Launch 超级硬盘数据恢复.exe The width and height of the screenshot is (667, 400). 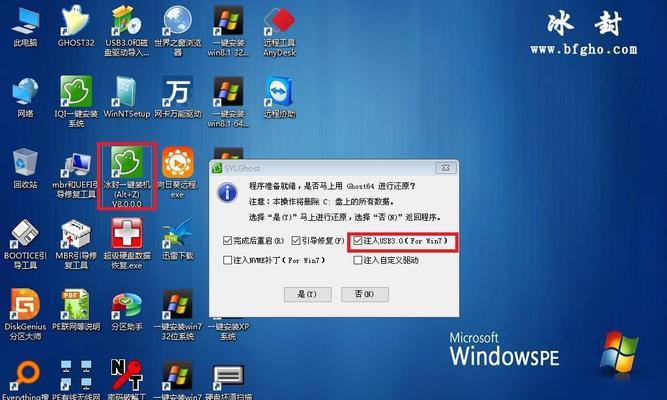tap(127, 244)
